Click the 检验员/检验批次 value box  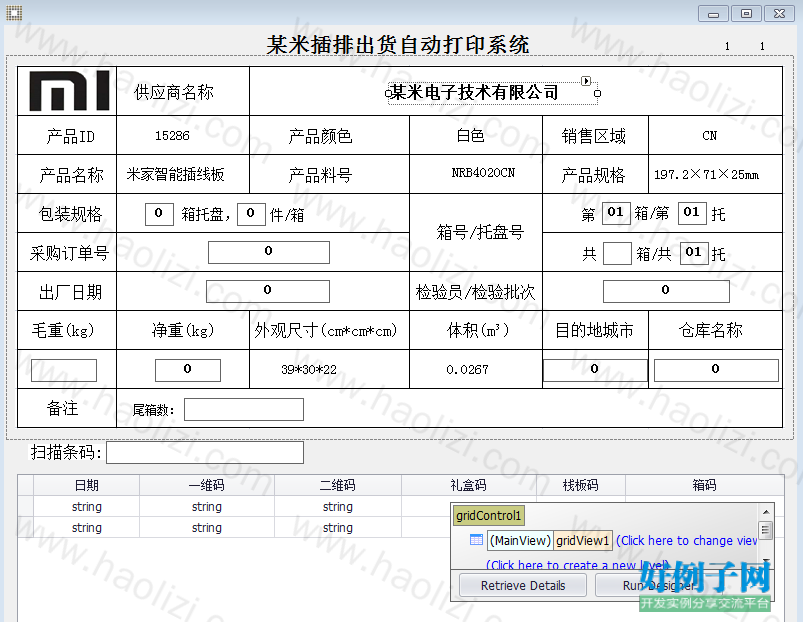pos(666,291)
